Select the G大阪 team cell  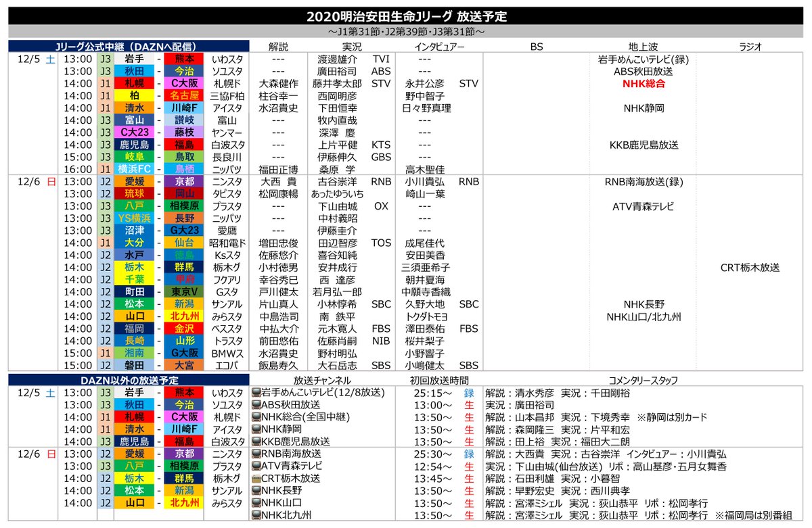point(184,352)
